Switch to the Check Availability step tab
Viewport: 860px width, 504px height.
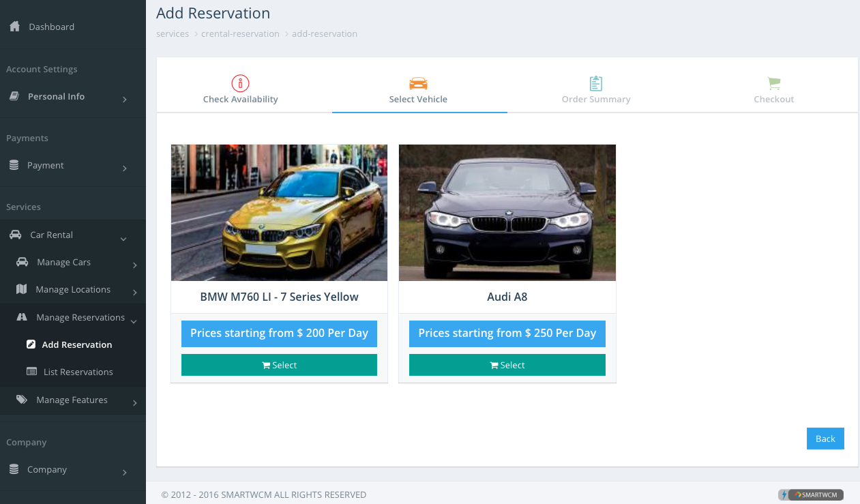[240, 89]
